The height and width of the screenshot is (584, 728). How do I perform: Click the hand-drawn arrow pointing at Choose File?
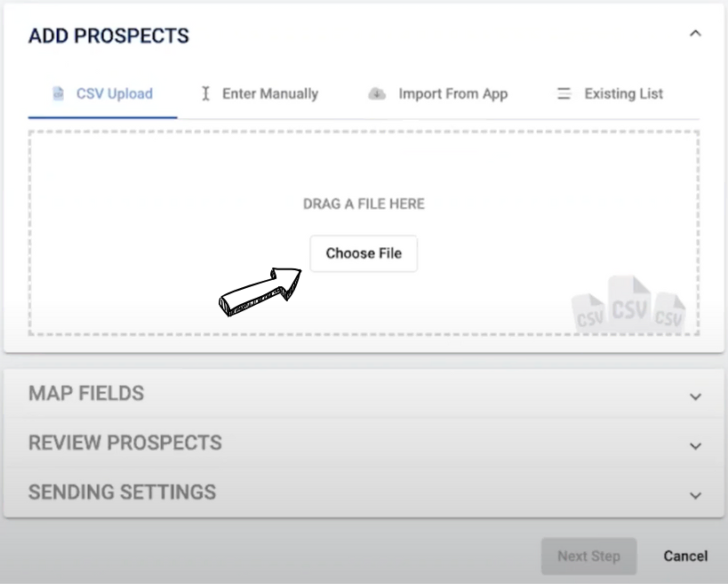[x=260, y=291]
